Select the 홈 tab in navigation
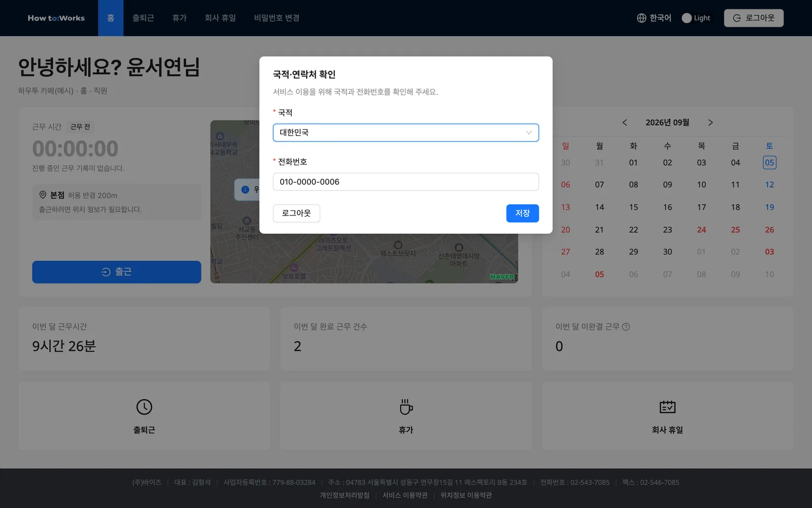 [111, 18]
